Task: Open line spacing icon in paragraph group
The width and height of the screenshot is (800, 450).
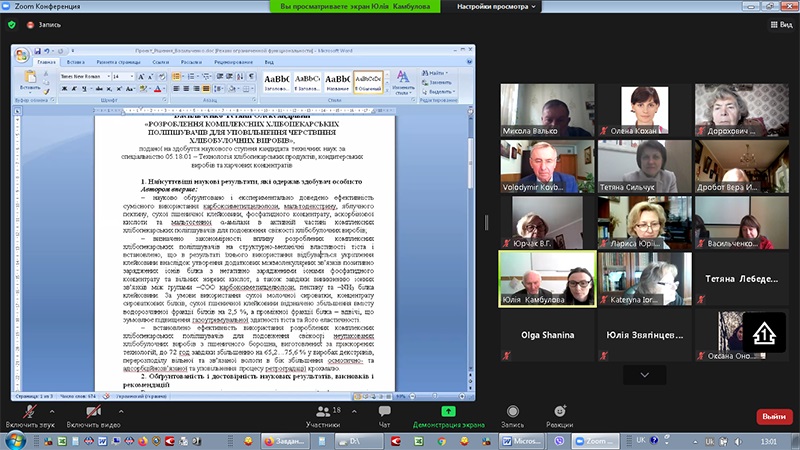Action: 218,89
